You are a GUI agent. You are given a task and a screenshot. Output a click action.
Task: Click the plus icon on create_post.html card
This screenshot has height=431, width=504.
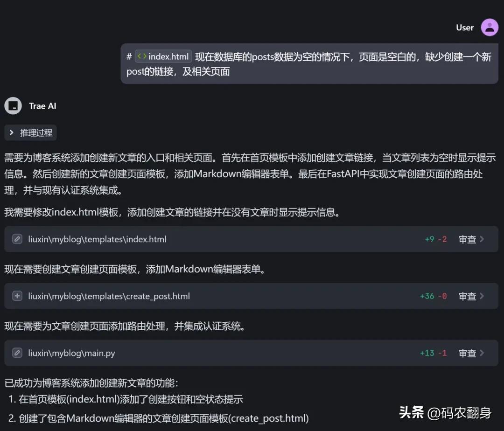click(17, 296)
